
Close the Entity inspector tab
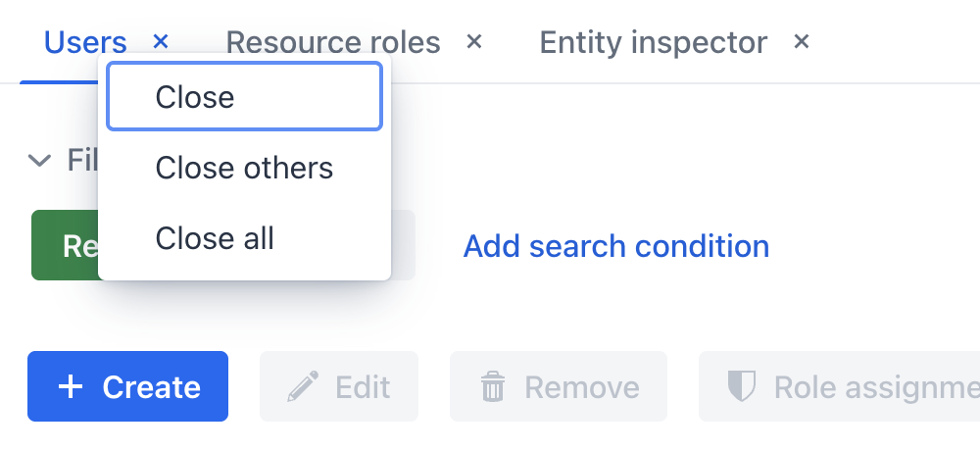pyautogui.click(x=802, y=41)
